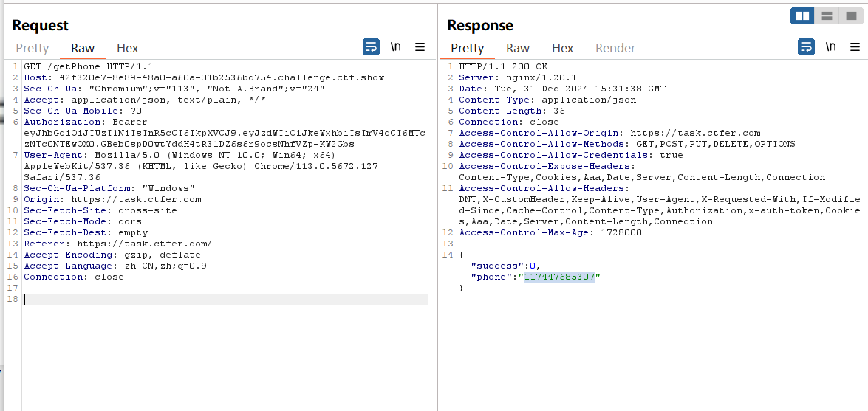Click the highlighted phone number value in the response
The height and width of the screenshot is (411, 868).
(558, 277)
